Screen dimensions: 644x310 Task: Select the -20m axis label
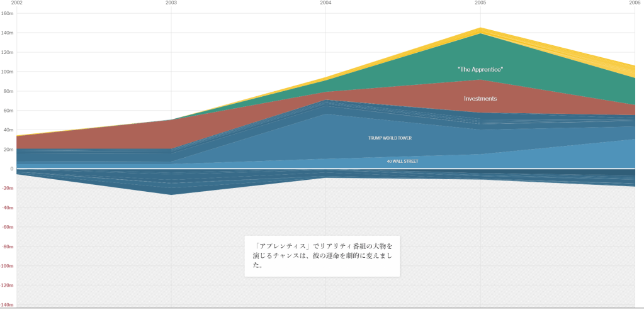(7, 189)
